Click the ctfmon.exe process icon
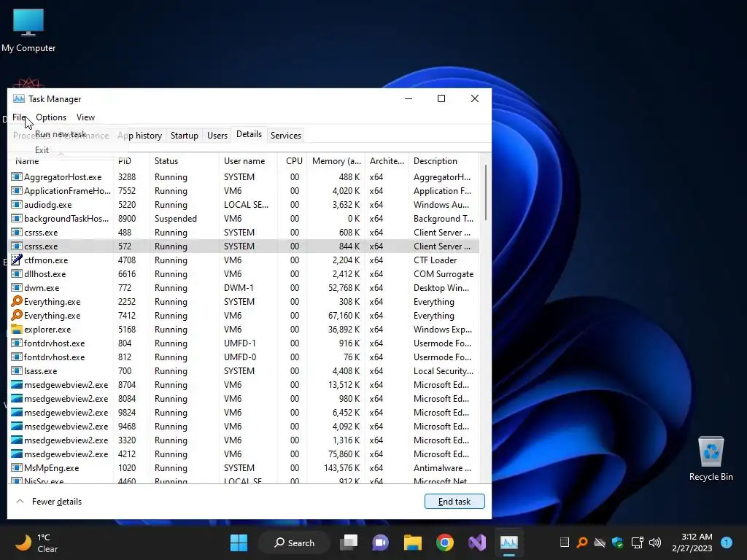The height and width of the screenshot is (560, 747). (x=17, y=260)
